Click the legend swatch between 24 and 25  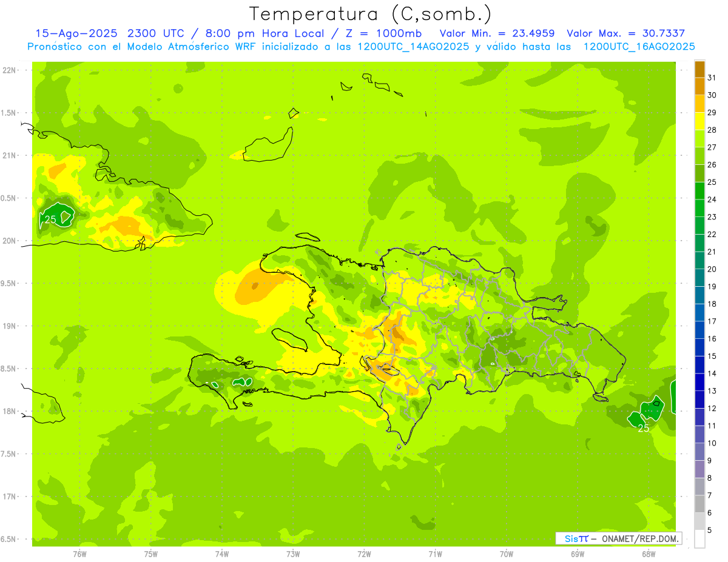(699, 191)
